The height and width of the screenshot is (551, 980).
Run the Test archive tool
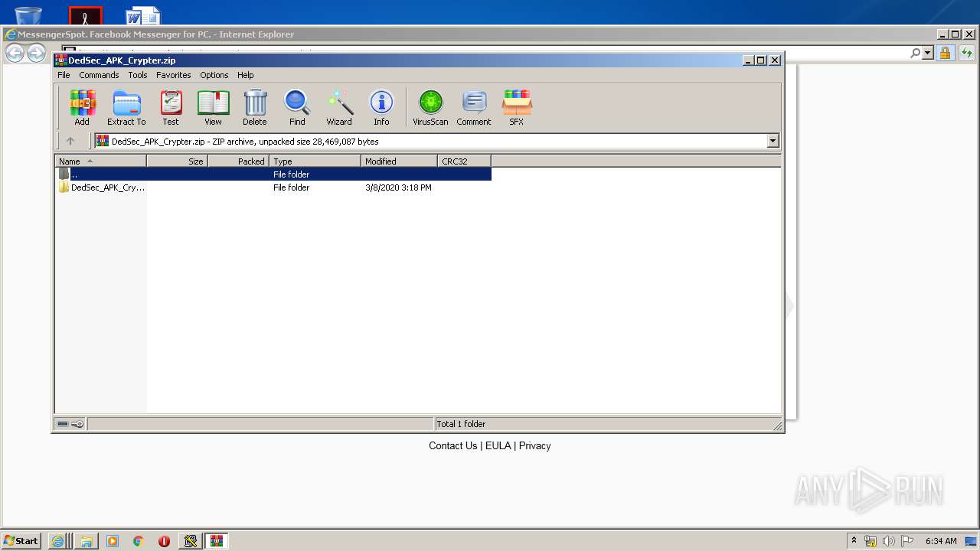(171, 107)
